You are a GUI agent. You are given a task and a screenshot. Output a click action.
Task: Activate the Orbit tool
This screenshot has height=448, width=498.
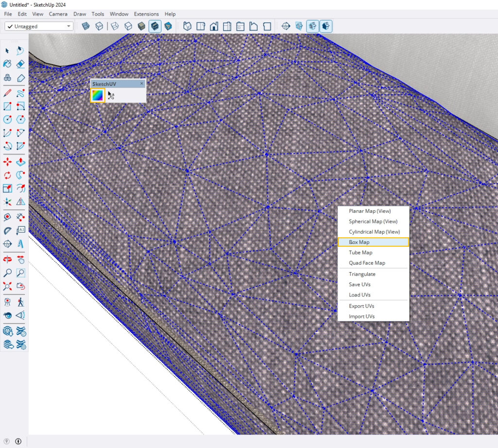coord(7,260)
